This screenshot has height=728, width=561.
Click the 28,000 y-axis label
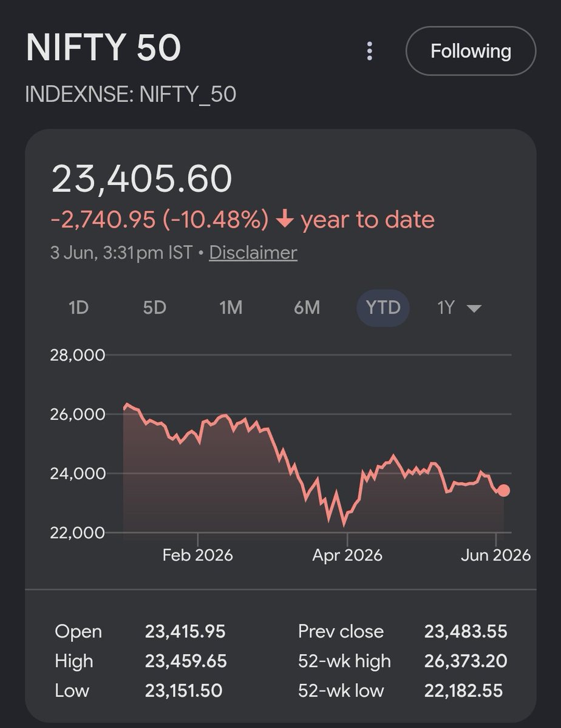click(x=78, y=355)
